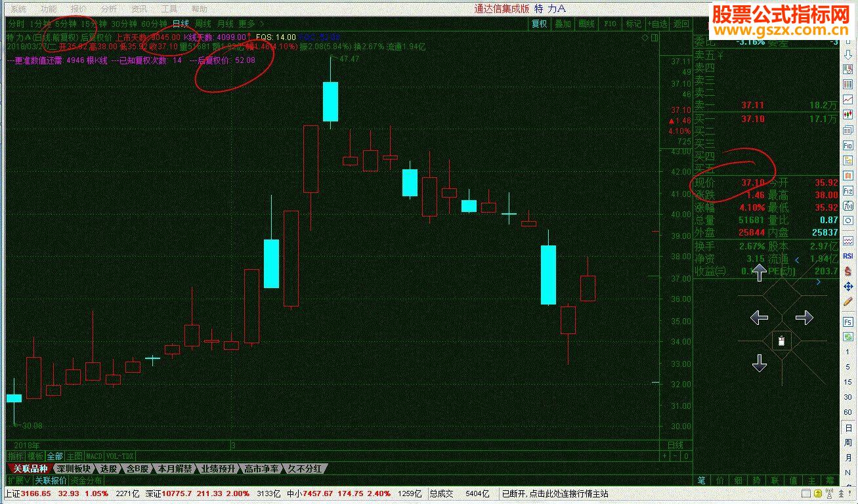Select the 模板 template tab
This screenshot has height=504, width=858.
click(x=35, y=456)
